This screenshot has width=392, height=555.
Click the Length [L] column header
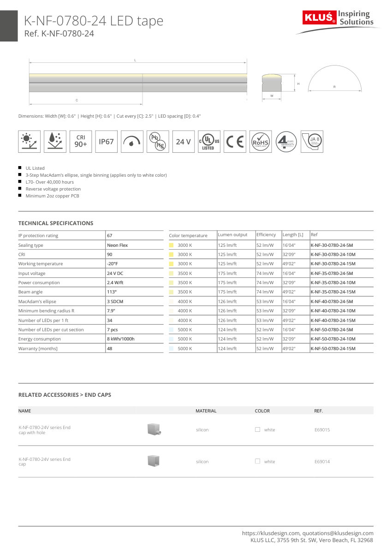coord(293,235)
